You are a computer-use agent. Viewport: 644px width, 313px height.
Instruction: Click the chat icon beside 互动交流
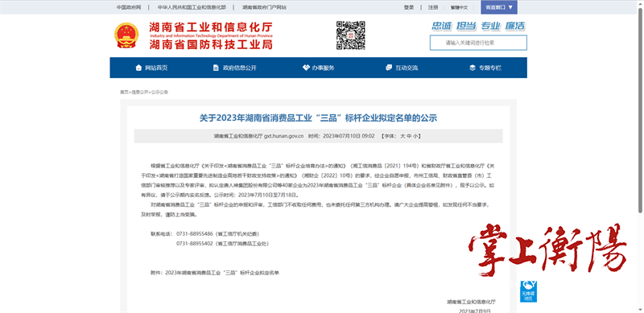[x=389, y=68]
